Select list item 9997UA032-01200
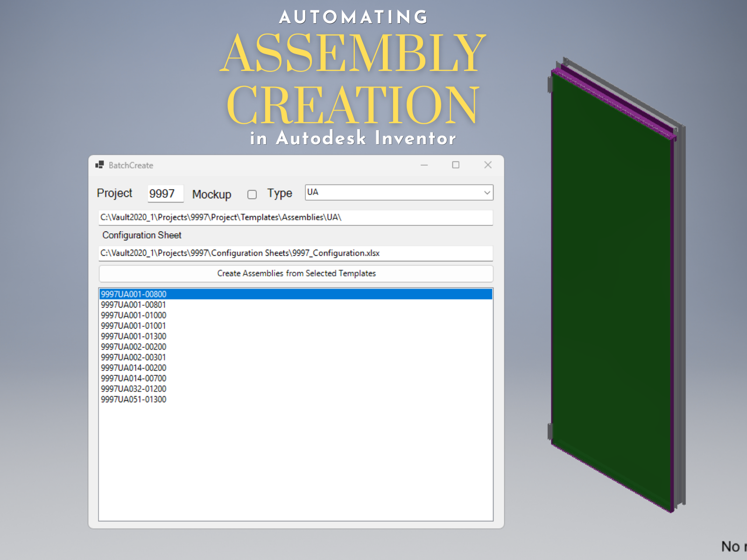Screen dimensions: 747x560 click(x=296, y=389)
